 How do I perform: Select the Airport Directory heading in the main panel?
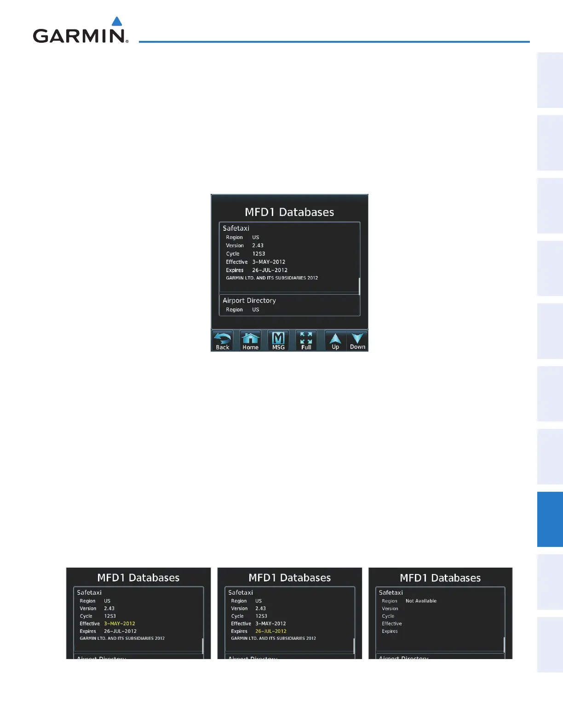[x=249, y=301]
